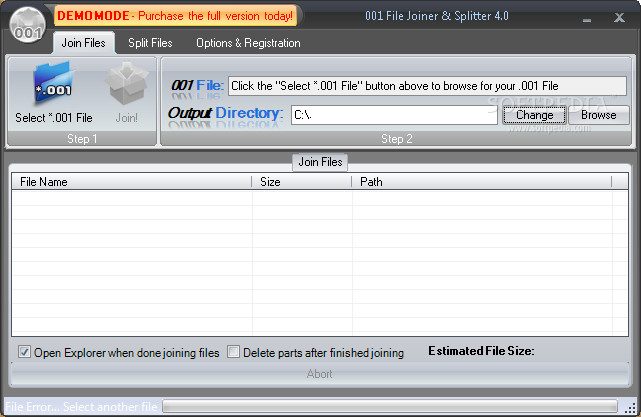The width and height of the screenshot is (641, 417).
Task: Click the Select *.001 File folder icon
Action: (x=54, y=84)
